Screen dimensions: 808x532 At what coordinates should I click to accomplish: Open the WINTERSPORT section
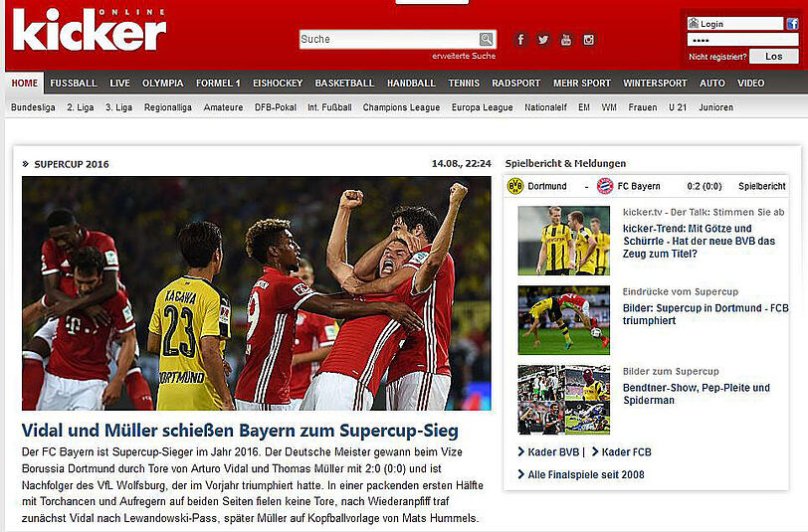pos(655,83)
